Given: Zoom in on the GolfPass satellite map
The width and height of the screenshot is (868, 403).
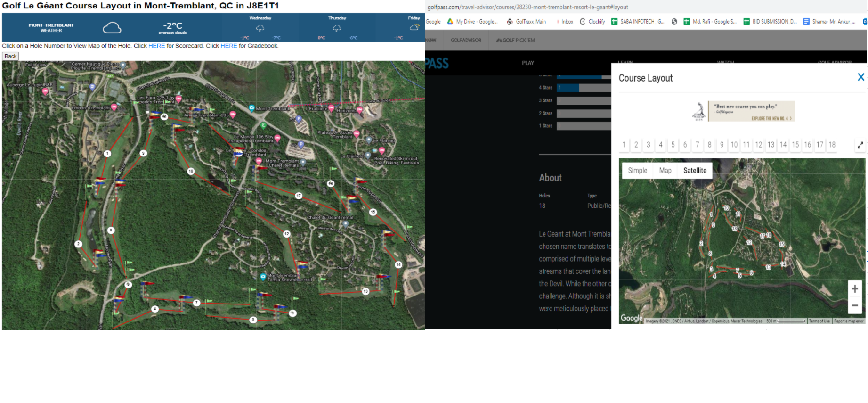Looking at the screenshot, I should (x=855, y=288).
